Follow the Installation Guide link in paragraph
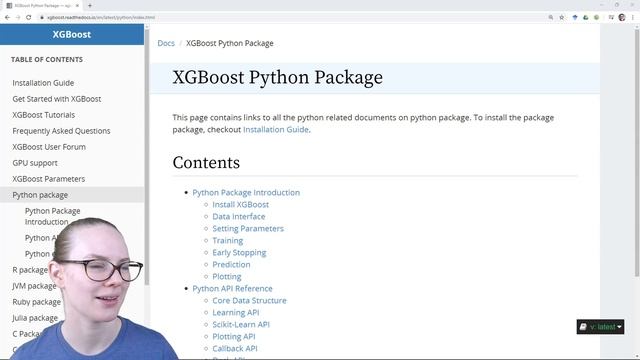 276,129
